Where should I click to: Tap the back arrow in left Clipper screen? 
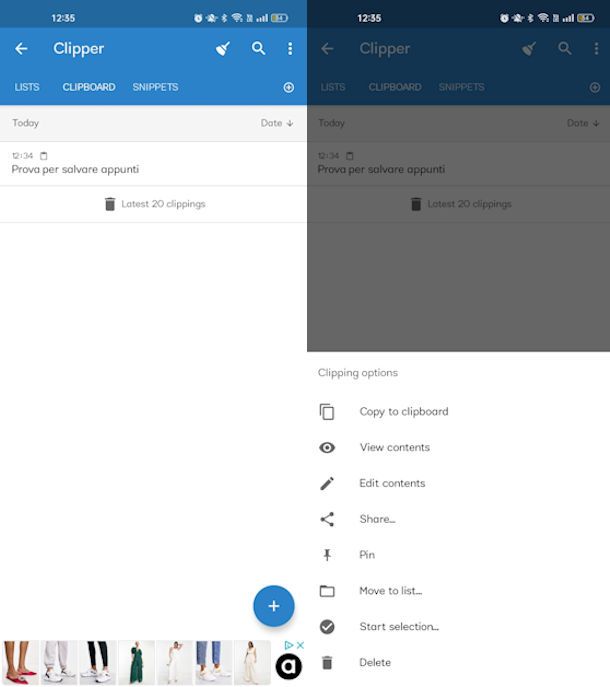point(21,49)
